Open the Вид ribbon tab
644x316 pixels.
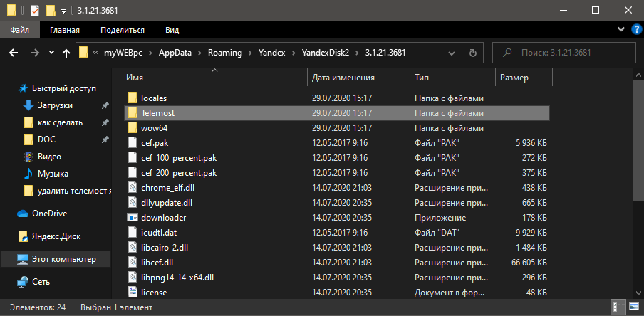[x=172, y=30]
